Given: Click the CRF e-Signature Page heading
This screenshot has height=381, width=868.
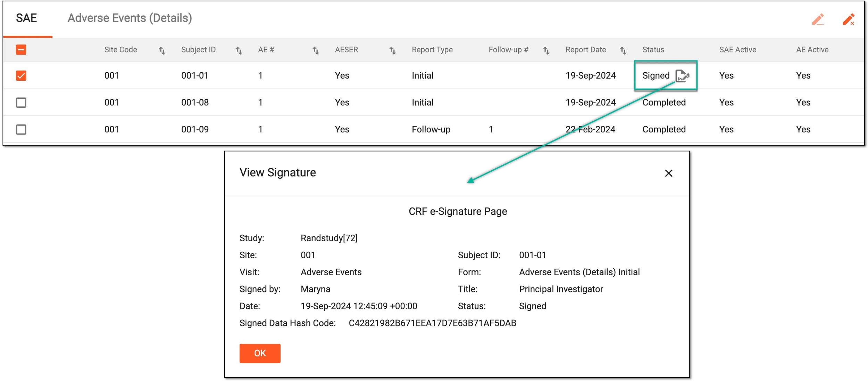Looking at the screenshot, I should [x=458, y=211].
